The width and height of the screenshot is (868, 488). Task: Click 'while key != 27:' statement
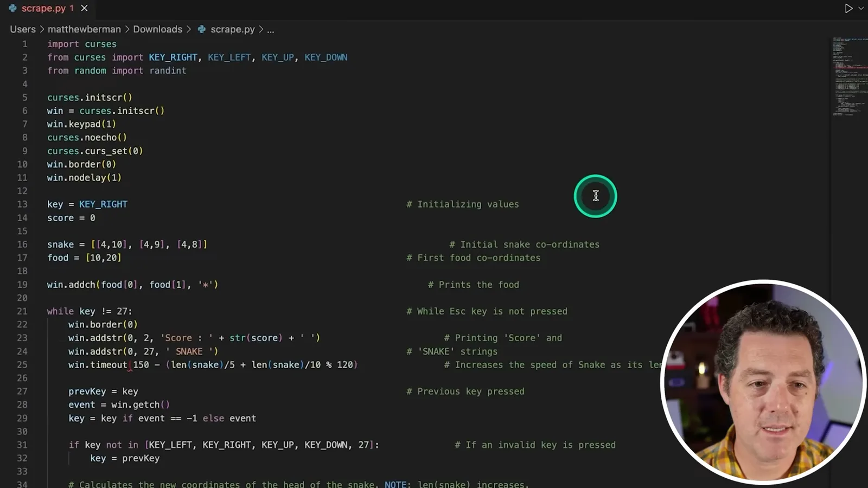click(90, 311)
